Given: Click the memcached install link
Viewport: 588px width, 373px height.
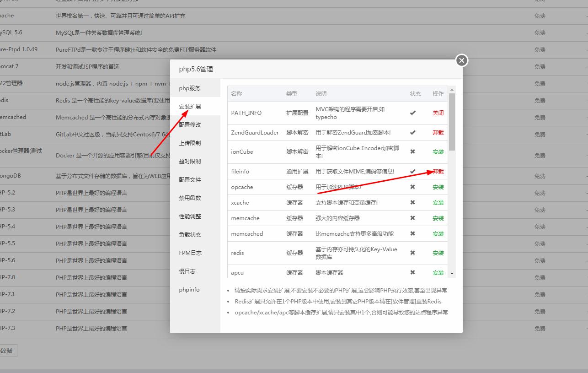Looking at the screenshot, I should tap(438, 234).
